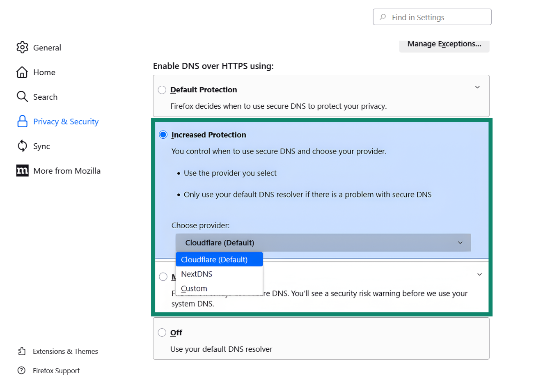
Task: Open Sync settings via the sync icon
Action: coord(23,146)
